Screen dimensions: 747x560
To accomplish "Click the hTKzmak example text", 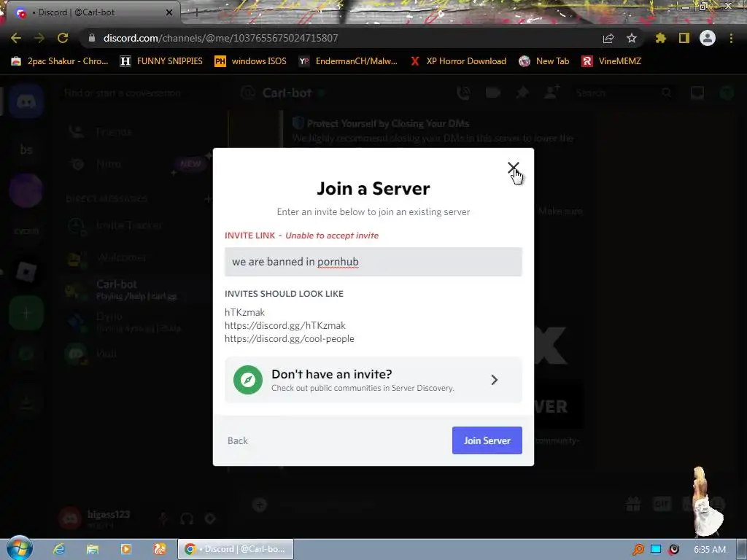I will [244, 312].
